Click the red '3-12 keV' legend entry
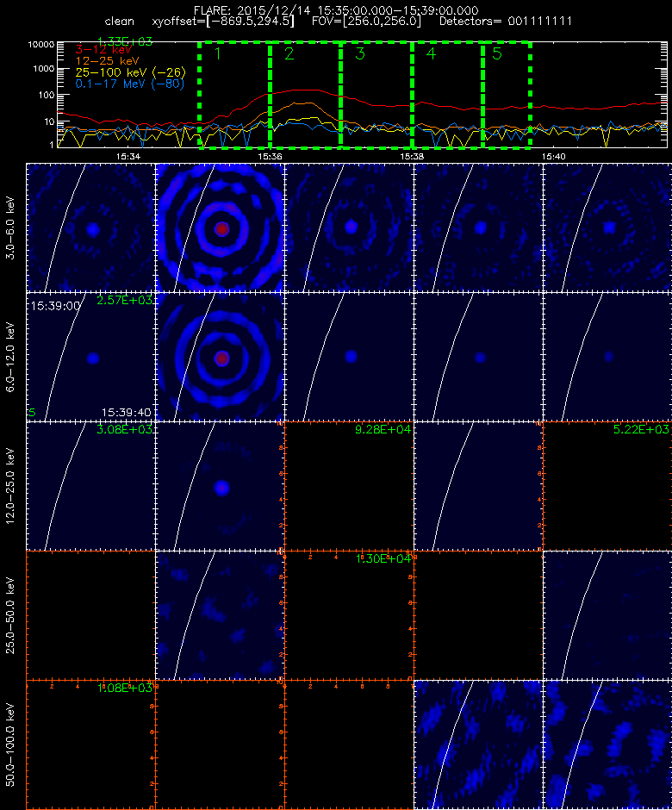Image resolution: width=672 pixels, height=810 pixels. (104, 50)
